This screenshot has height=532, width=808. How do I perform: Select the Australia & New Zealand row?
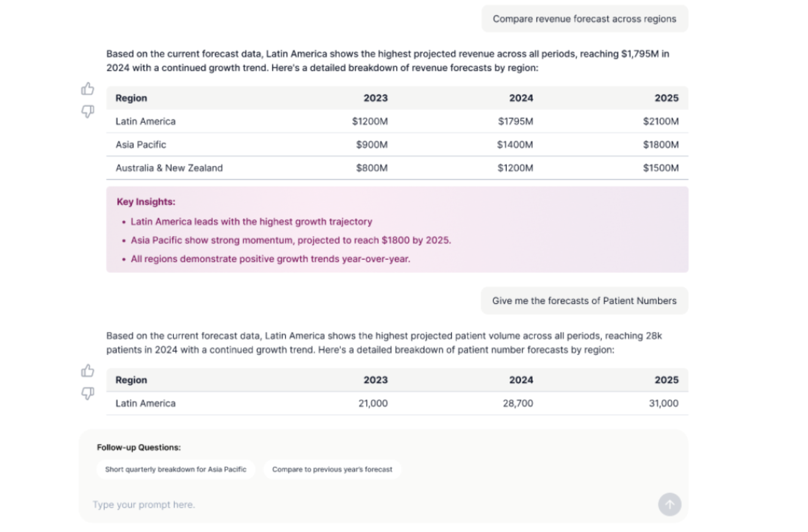coord(169,168)
